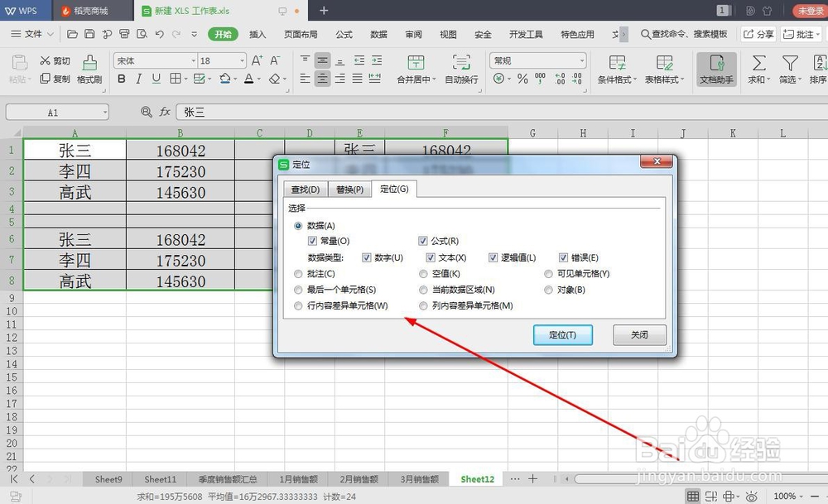Image resolution: width=828 pixels, height=504 pixels.
Task: Switch to the 插入 ribbon tab
Action: [x=258, y=35]
